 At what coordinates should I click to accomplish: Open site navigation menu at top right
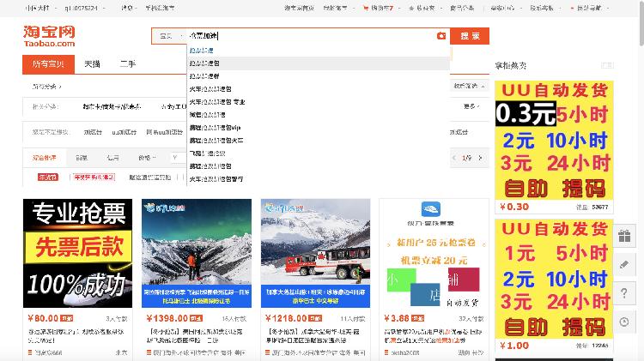591,8
